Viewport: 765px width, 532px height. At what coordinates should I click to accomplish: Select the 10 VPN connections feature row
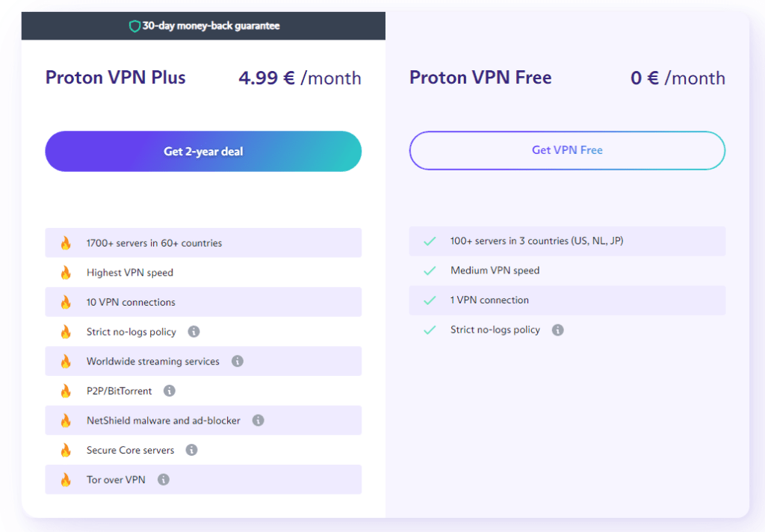(203, 302)
